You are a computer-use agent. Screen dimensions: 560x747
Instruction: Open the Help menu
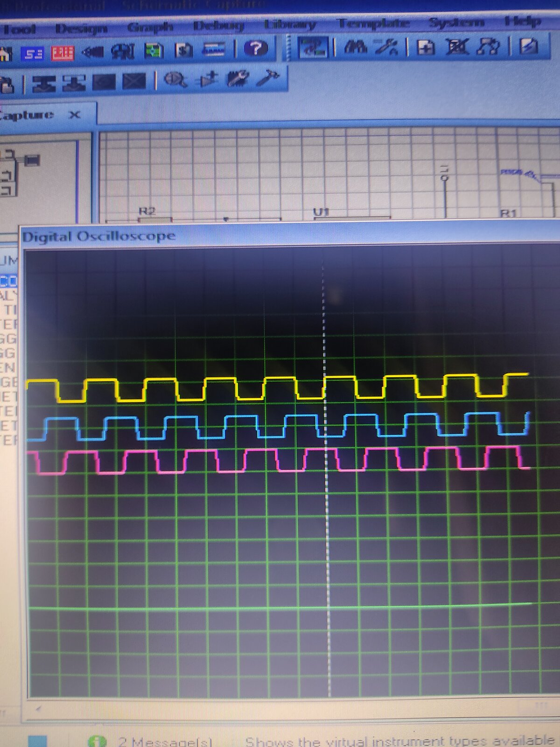523,21
